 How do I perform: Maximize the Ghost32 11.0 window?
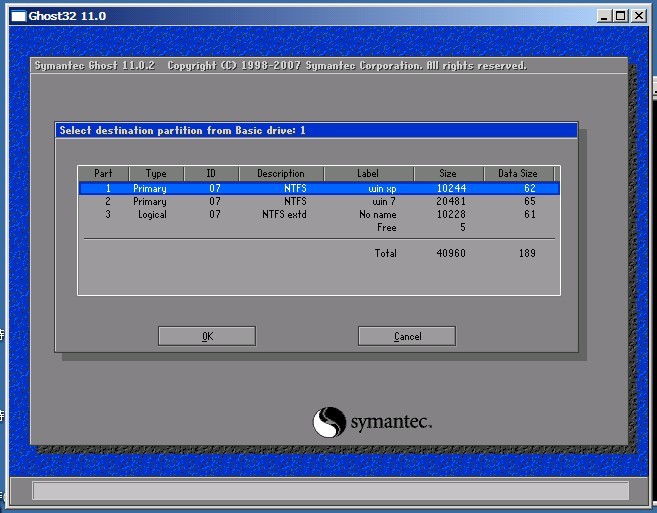(x=621, y=16)
